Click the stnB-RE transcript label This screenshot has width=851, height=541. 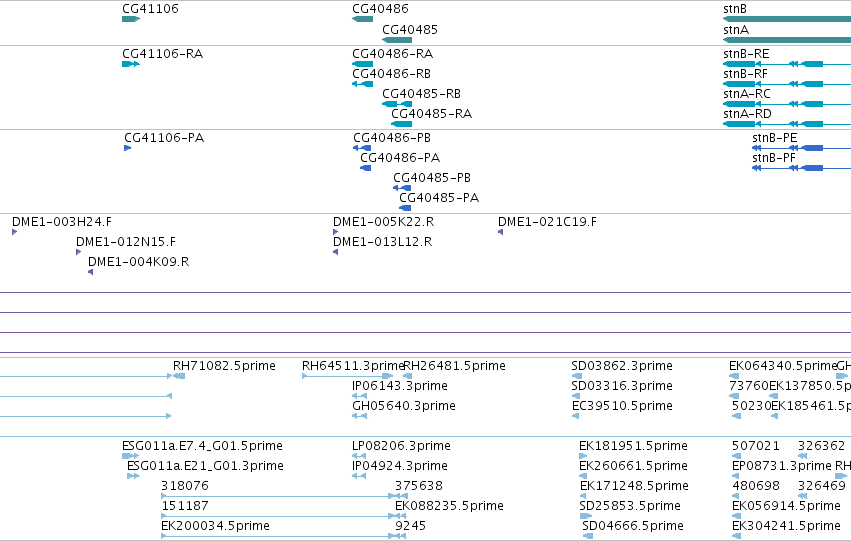746,54
